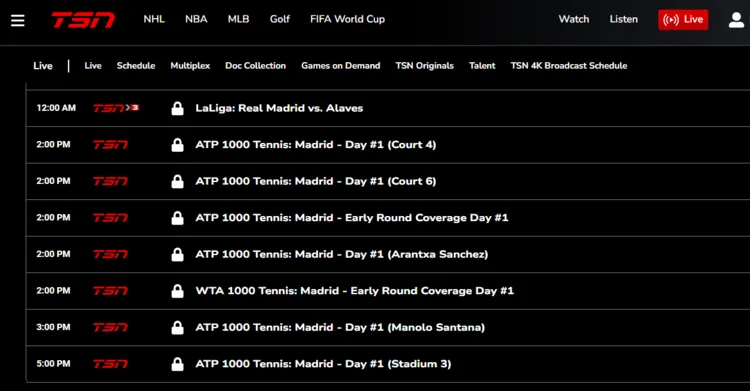Image resolution: width=750 pixels, height=391 pixels.
Task: Open Doc Collection tab
Action: (x=255, y=66)
